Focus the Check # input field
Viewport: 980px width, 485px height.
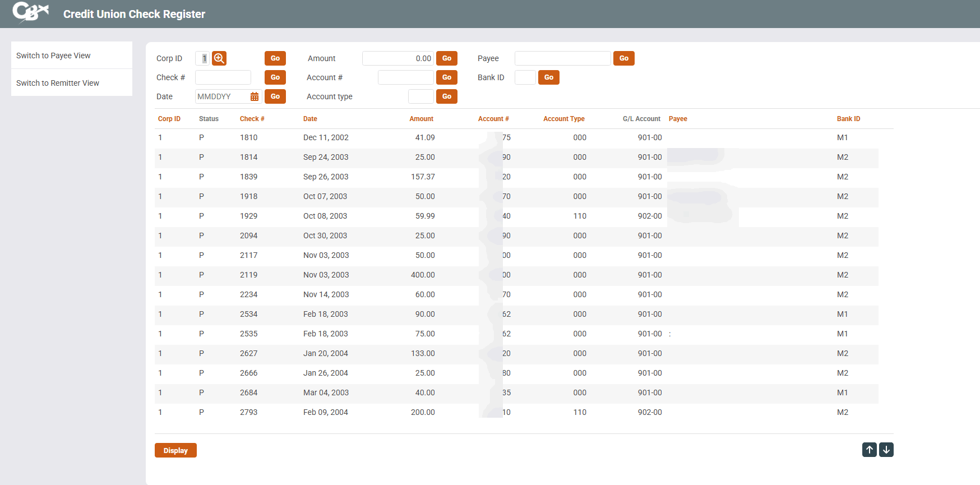(223, 77)
